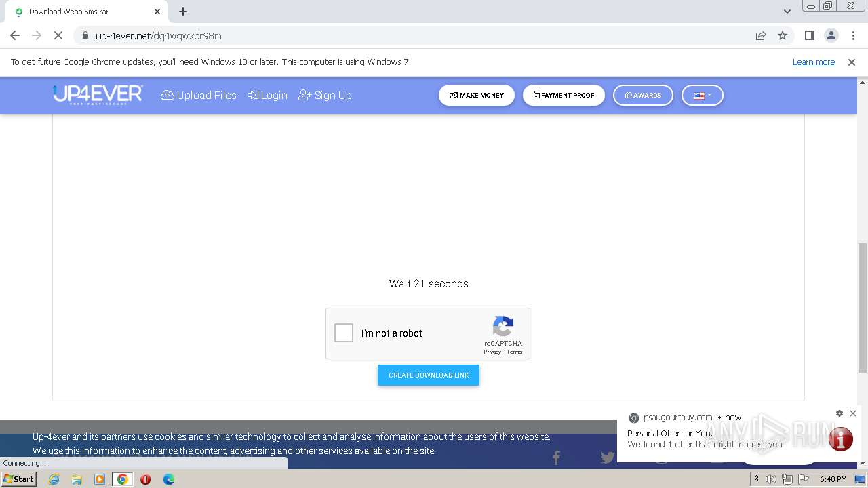Click CREATE DOWNLOAD LINK button
This screenshot has height=488, width=868.
[429, 375]
